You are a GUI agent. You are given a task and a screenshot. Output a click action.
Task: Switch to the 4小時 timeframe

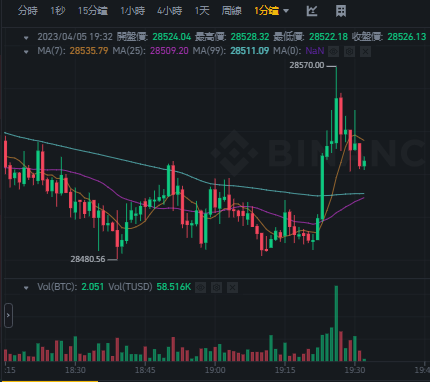(x=170, y=11)
